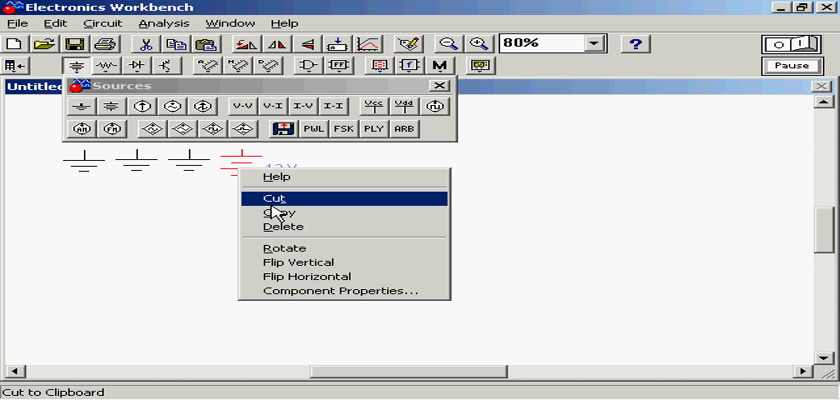Pick the Battery component in Sources
The image size is (840, 400).
111,107
